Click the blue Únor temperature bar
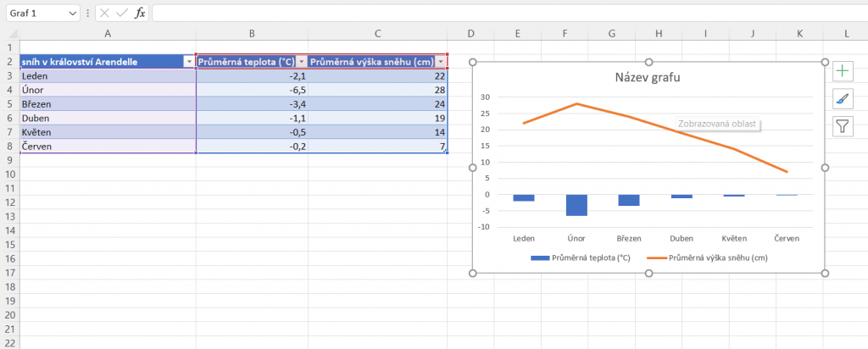This screenshot has height=349, width=868. click(576, 204)
